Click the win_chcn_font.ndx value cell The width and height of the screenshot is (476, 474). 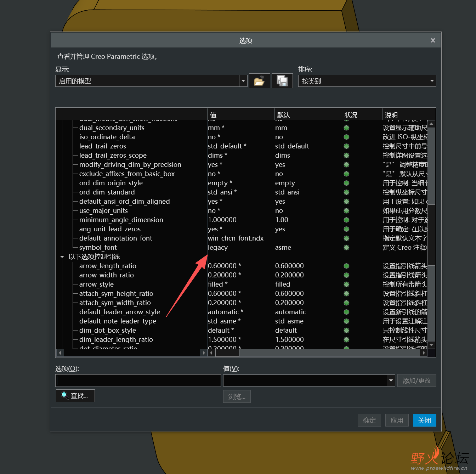236,238
